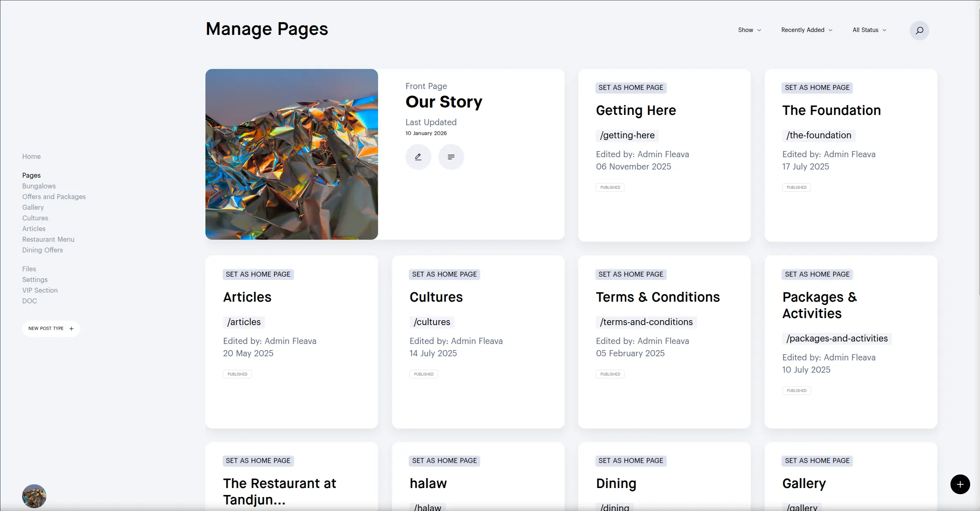Open the search magnifier icon
Image resolution: width=980 pixels, height=511 pixels.
point(919,30)
